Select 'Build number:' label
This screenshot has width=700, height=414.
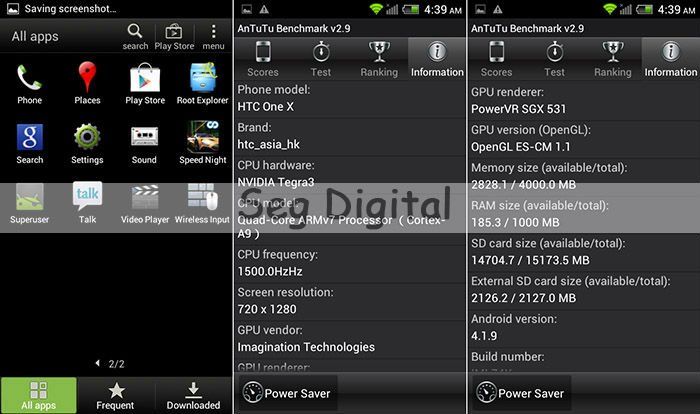(x=508, y=357)
